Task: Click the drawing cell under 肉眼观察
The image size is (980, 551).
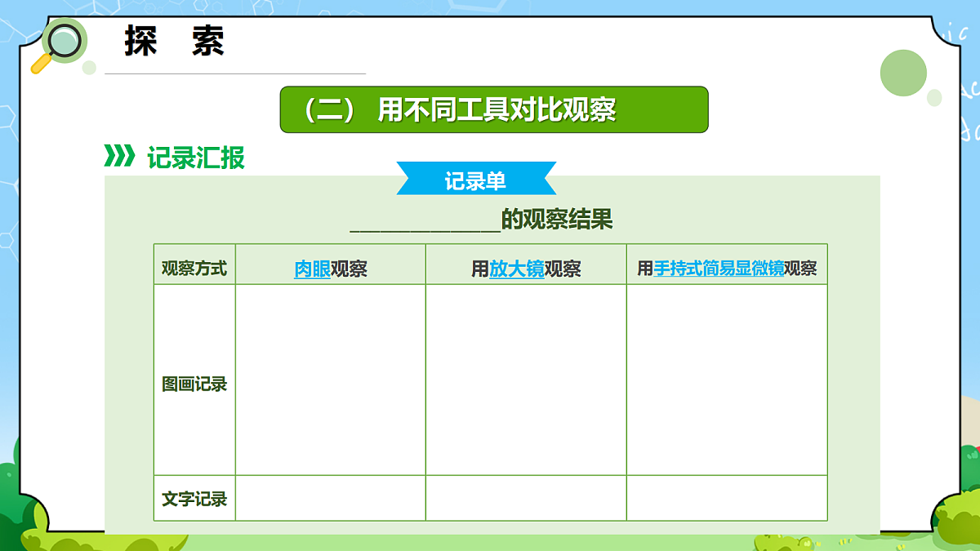Action: (x=331, y=380)
